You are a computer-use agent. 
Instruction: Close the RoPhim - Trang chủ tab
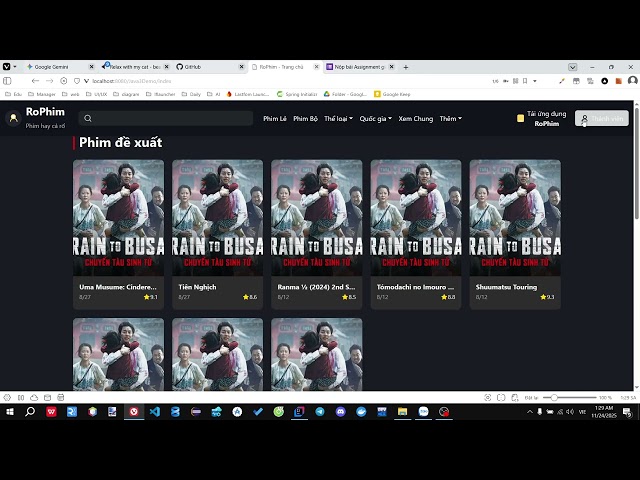(316, 67)
